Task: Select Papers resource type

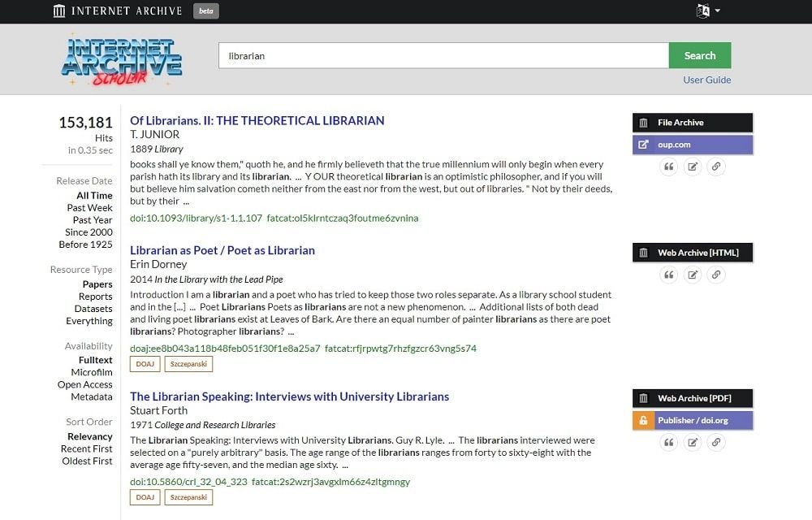Action: [97, 284]
